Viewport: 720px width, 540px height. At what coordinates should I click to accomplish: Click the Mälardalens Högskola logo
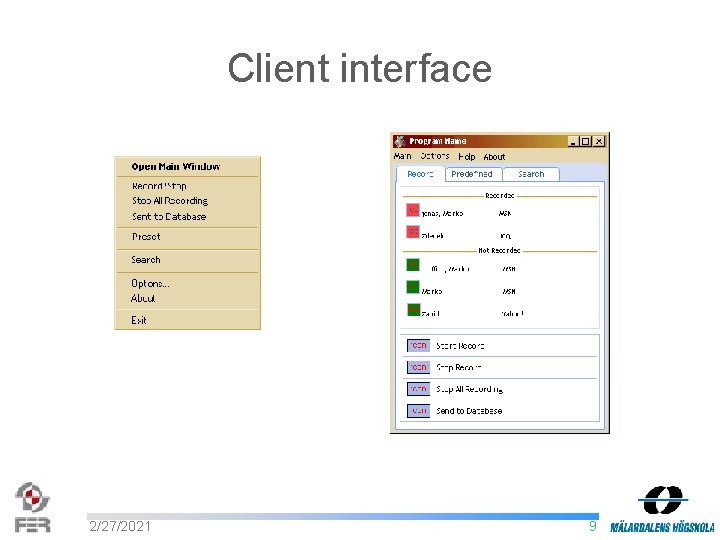[662, 509]
